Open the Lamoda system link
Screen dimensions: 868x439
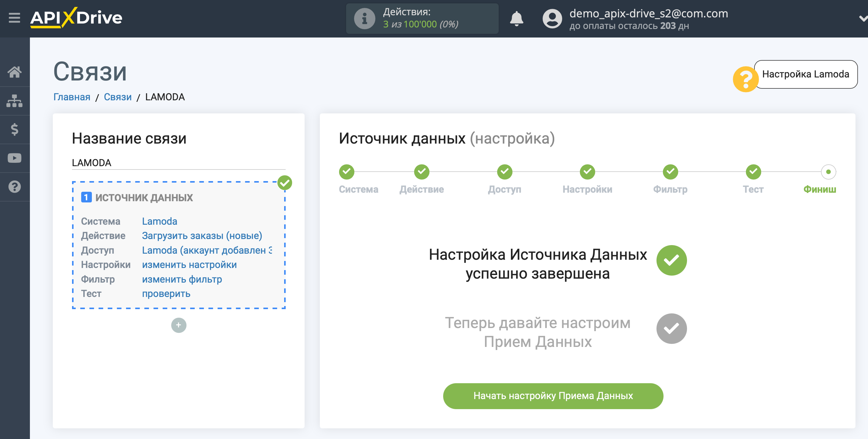(x=159, y=221)
